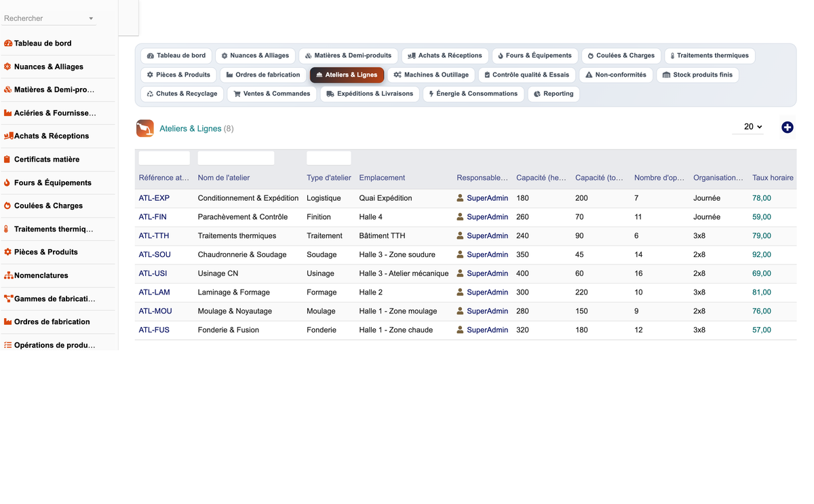The width and height of the screenshot is (814, 504).
Task: Click the Ordres de fabrication factory icon in sidebar
Action: [8, 322]
